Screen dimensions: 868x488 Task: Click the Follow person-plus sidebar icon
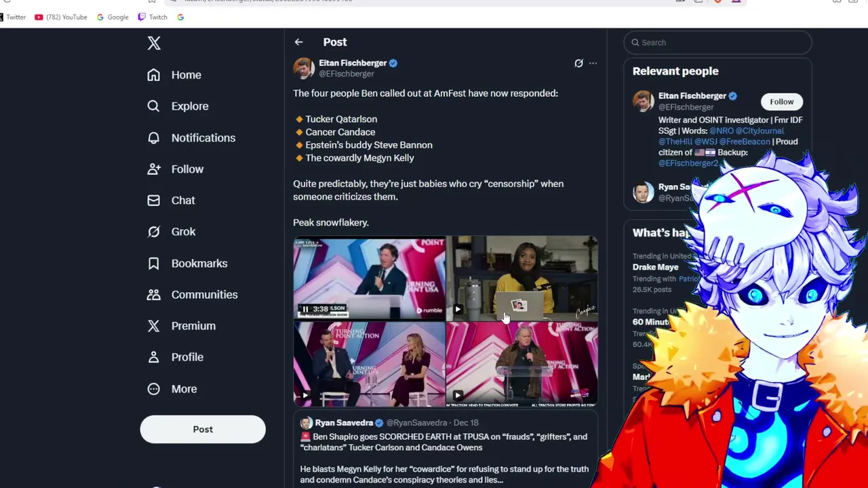[154, 169]
